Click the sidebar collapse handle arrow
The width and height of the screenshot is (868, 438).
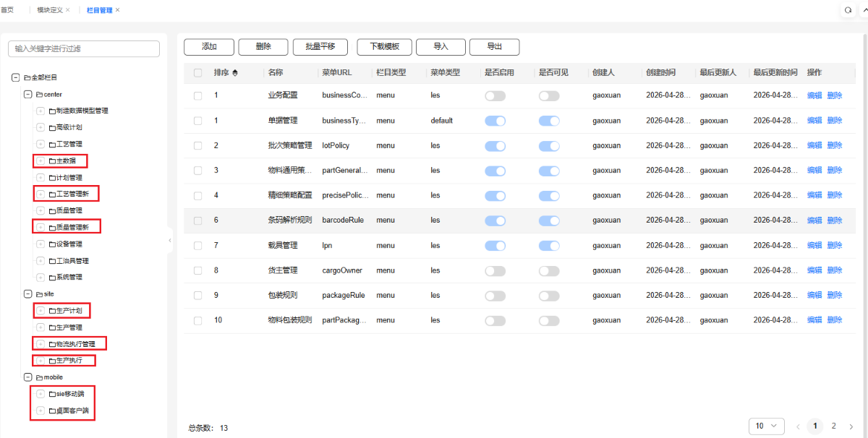170,240
